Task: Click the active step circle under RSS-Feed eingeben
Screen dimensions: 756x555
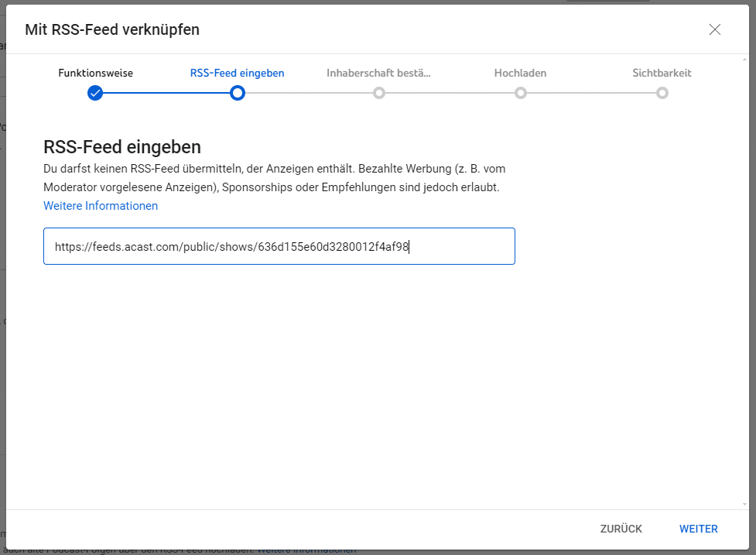Action: click(238, 93)
